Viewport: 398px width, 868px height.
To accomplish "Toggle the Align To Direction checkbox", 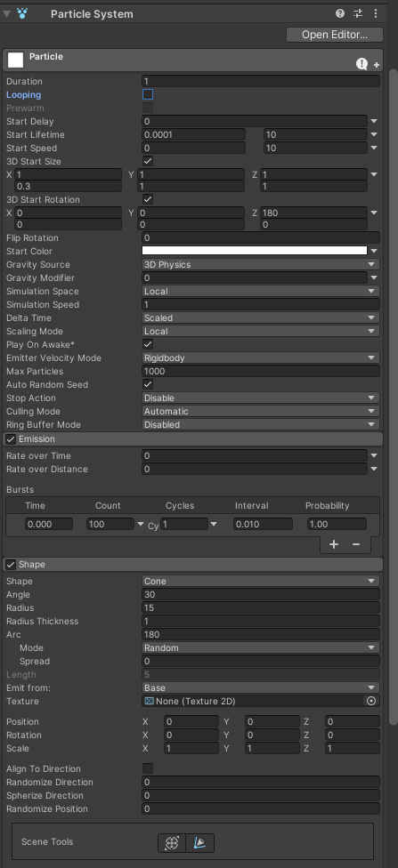I will point(148,769).
